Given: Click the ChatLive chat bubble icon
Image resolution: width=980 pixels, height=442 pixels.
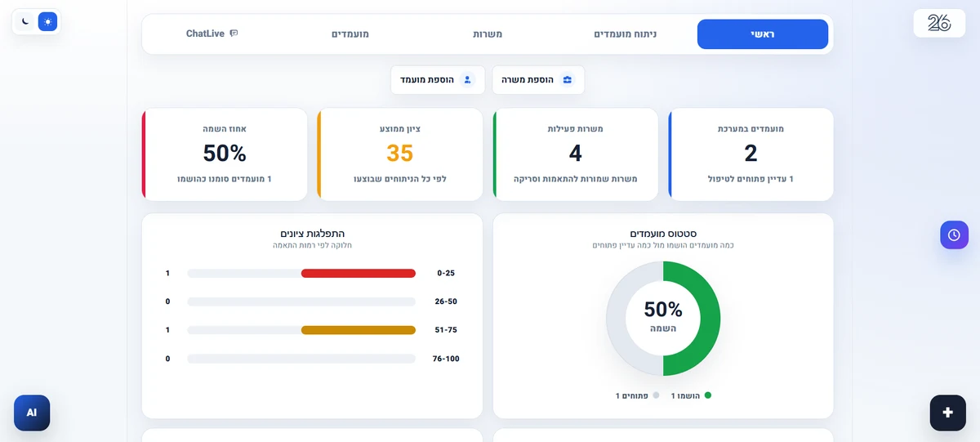Looking at the screenshot, I should pyautogui.click(x=234, y=33).
